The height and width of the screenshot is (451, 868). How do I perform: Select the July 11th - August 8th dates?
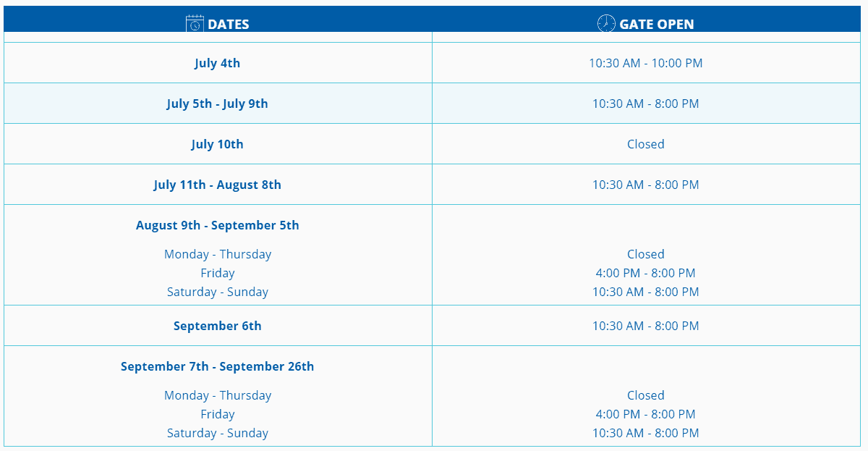(218, 185)
